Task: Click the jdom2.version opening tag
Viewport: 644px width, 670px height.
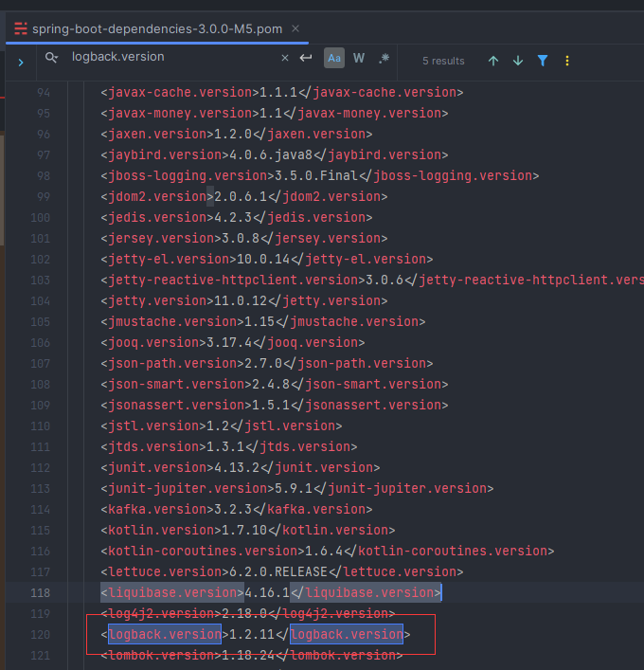Action: [157, 196]
